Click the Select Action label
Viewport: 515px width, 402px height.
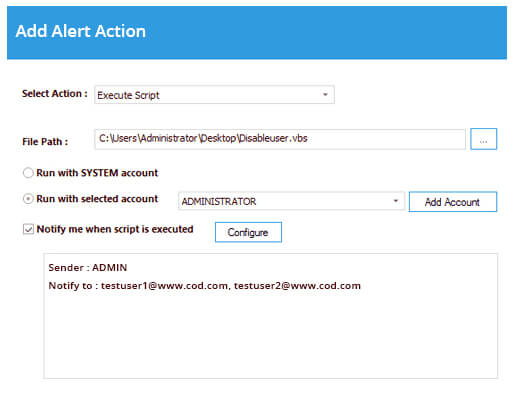click(x=55, y=94)
